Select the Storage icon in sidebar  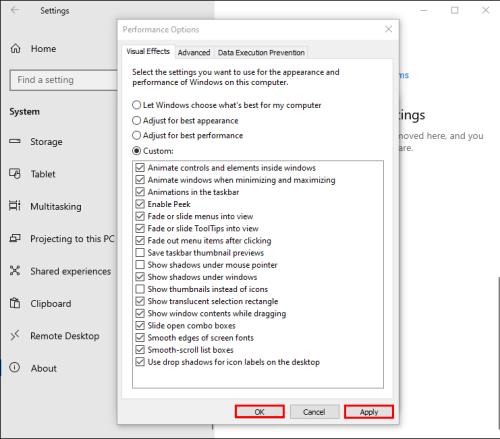pyautogui.click(x=15, y=141)
